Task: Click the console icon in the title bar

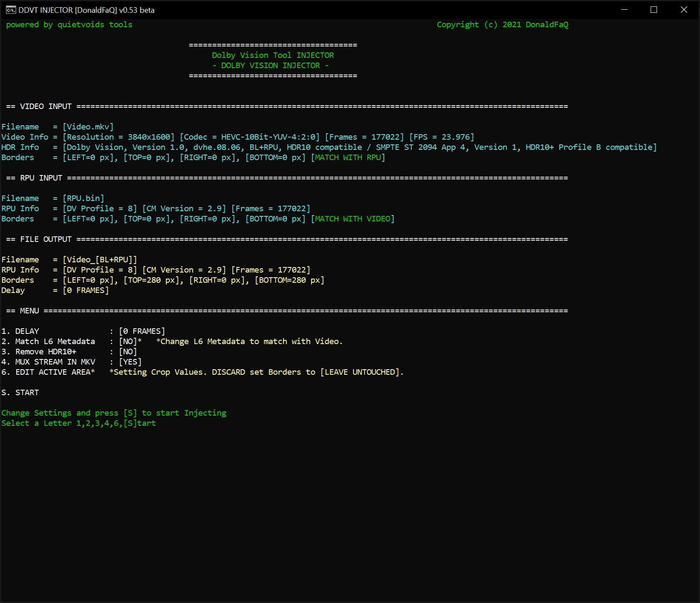Action: click(11, 10)
